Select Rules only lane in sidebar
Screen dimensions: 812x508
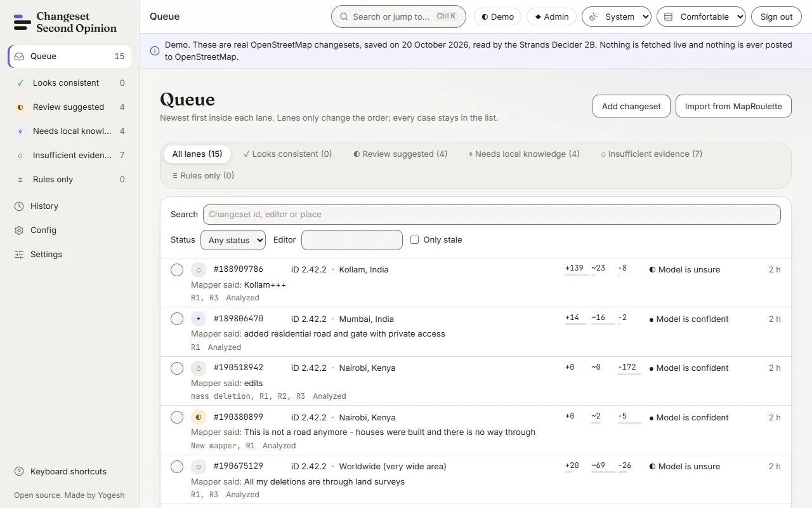click(70, 179)
